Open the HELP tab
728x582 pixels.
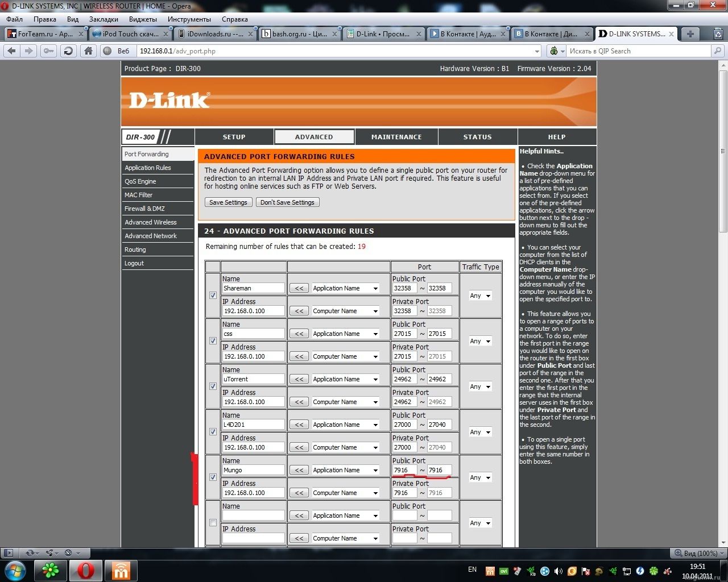point(557,137)
